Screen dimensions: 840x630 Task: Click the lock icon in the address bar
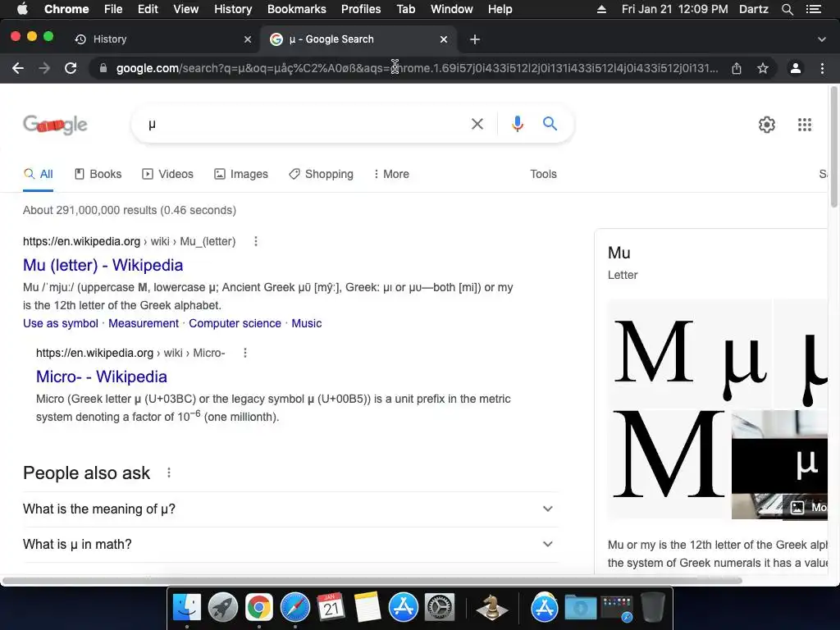[x=103, y=68]
